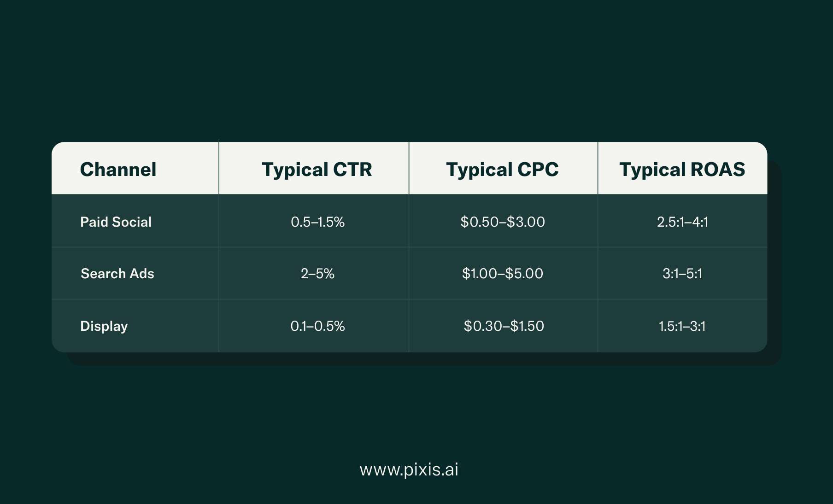Click the 1.5:1–3:1 ROAS value

[682, 326]
